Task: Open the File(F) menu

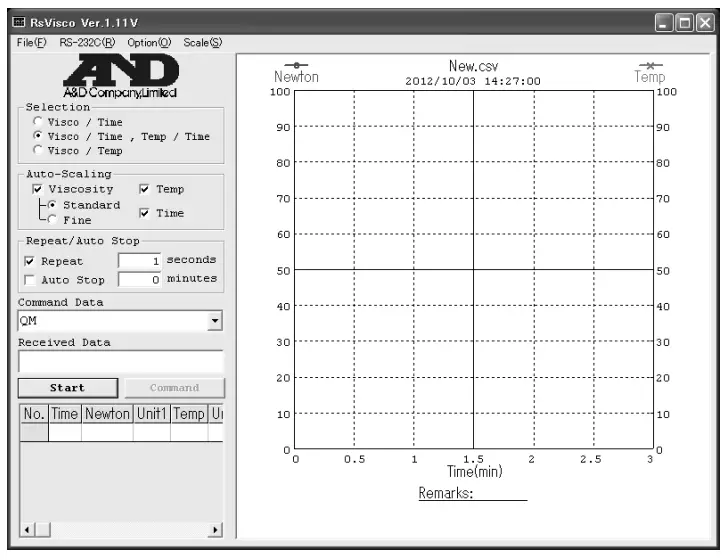Action: point(31,43)
